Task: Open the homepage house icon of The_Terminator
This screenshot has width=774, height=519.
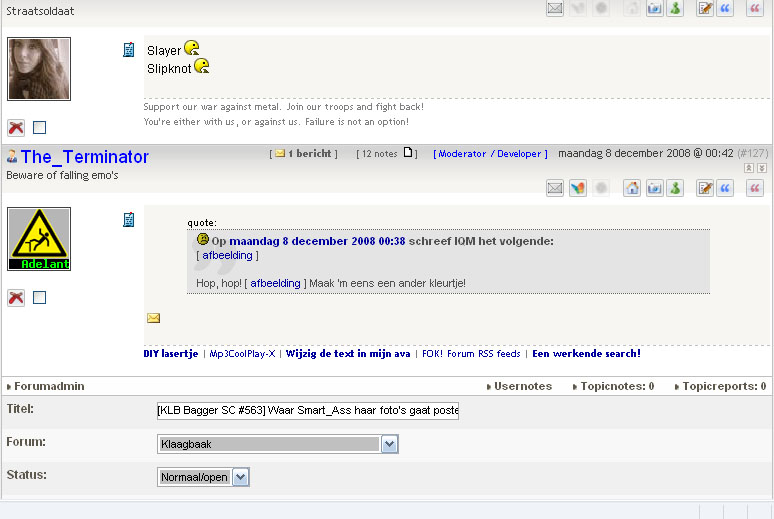Action: click(x=632, y=188)
